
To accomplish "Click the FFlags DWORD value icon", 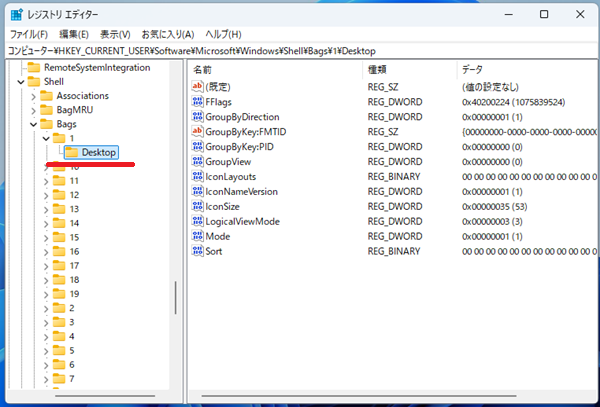I will 197,102.
